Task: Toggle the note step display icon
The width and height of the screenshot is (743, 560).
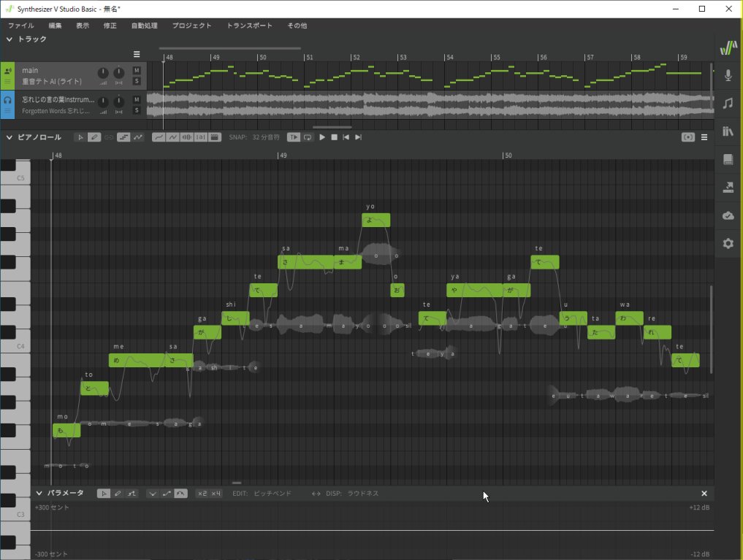Action: tap(123, 137)
